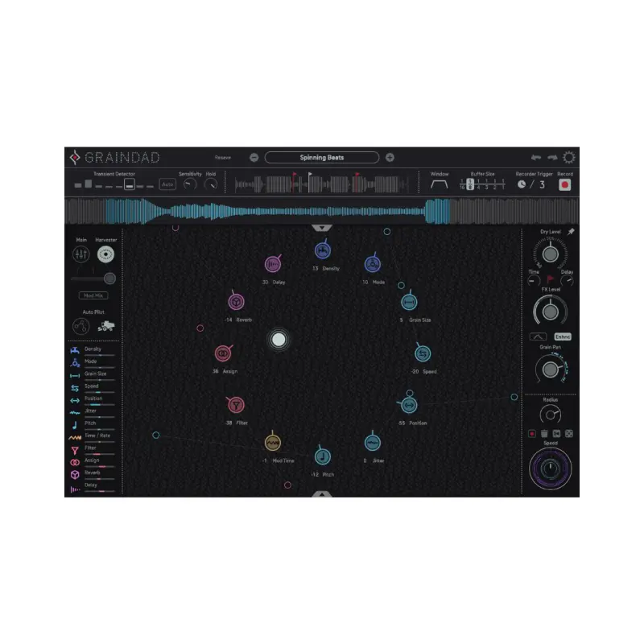Click the Mod Time node icon
The image size is (644, 644).
(273, 443)
